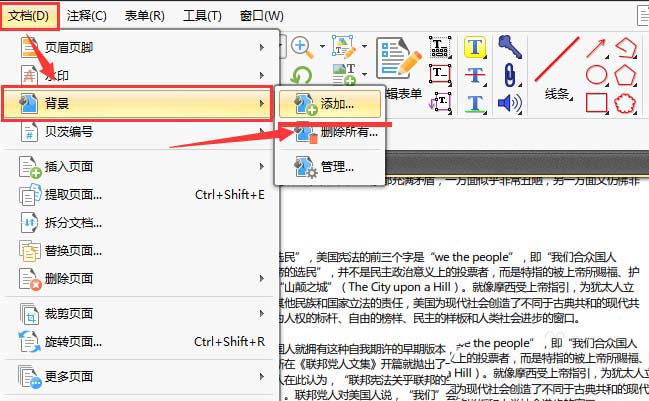Open the 窗口(W) menu
649x401 pixels.
(x=262, y=16)
